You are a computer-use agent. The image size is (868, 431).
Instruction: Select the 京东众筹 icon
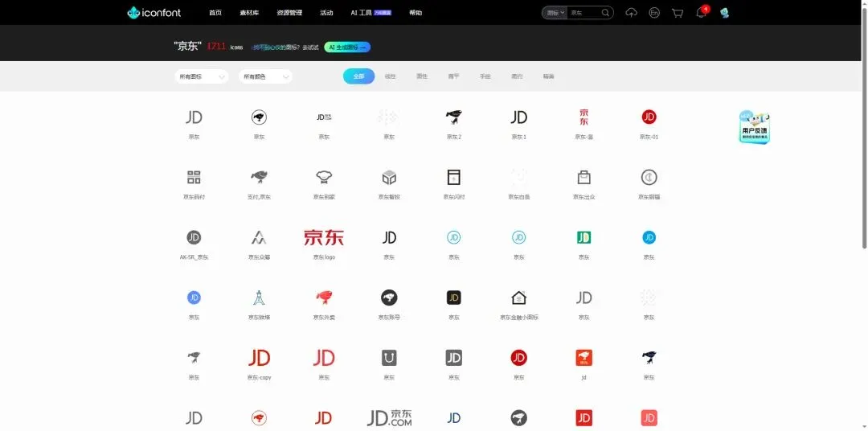[x=259, y=238]
